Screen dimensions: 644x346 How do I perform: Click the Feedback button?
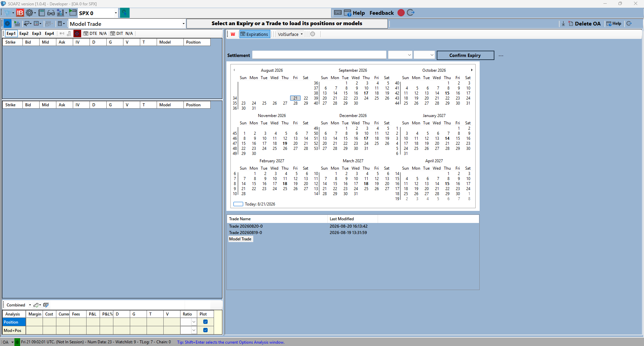382,13
